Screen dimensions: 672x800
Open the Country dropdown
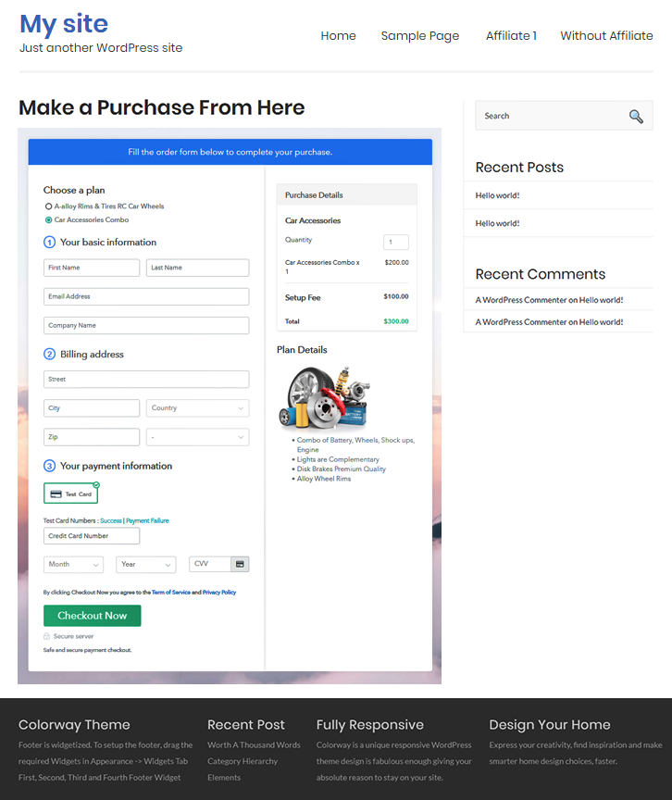coord(197,408)
